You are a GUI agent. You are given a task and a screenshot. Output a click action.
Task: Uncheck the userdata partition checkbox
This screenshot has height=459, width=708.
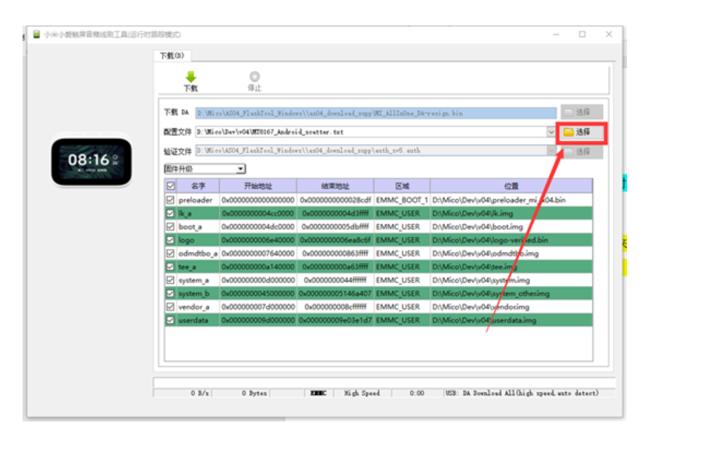pos(170,320)
